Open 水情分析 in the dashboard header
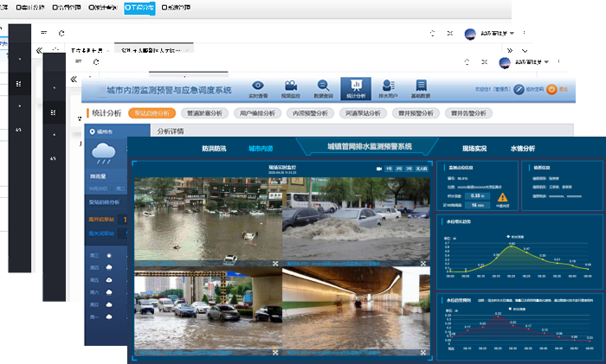 pyautogui.click(x=523, y=149)
